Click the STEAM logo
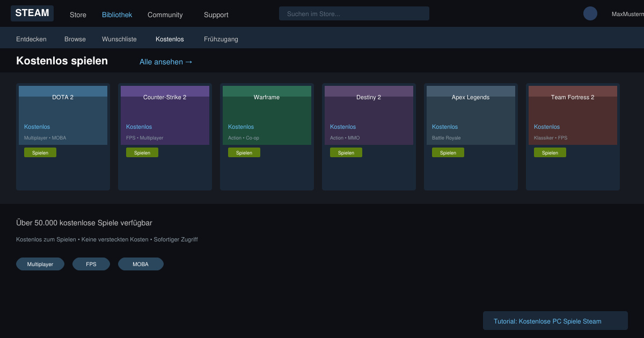 [x=32, y=13]
